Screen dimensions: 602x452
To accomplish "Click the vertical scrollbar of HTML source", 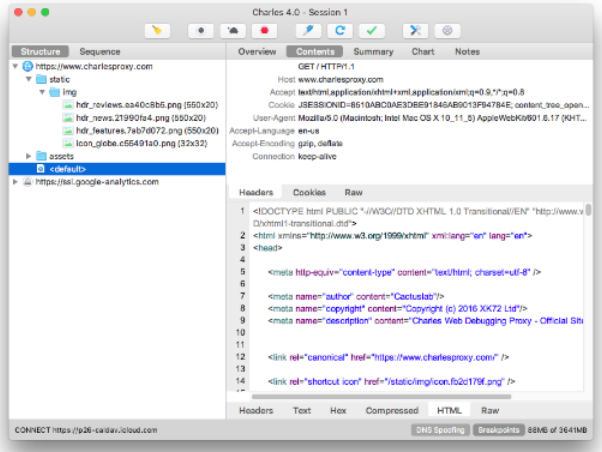I will (x=588, y=210).
